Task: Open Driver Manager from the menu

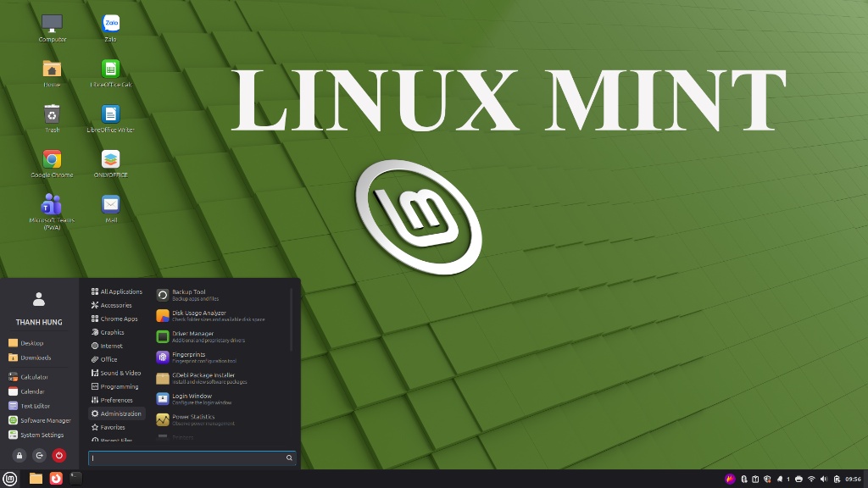Action: tap(221, 336)
